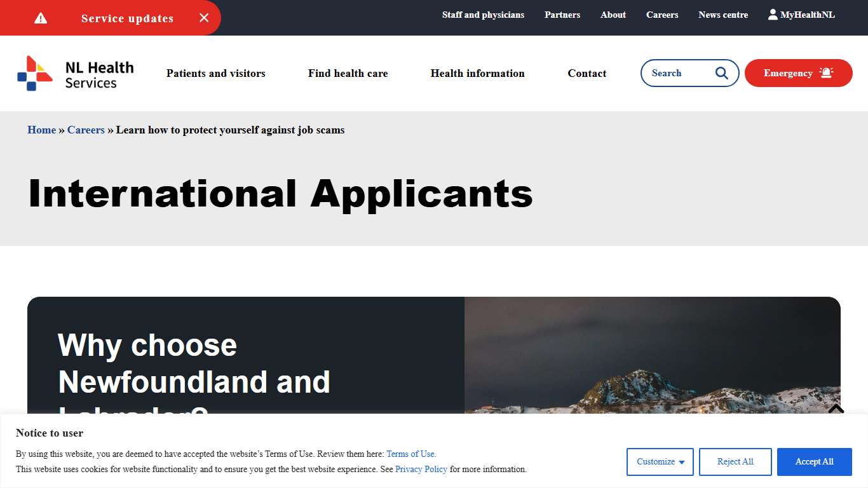Image resolution: width=868 pixels, height=488 pixels.
Task: Open the Health information menu
Action: click(477, 73)
